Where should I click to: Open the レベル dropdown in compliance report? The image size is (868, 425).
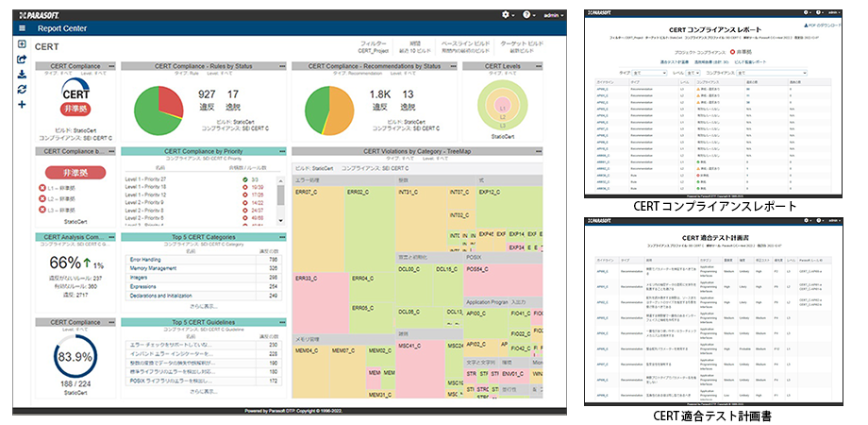click(x=693, y=73)
